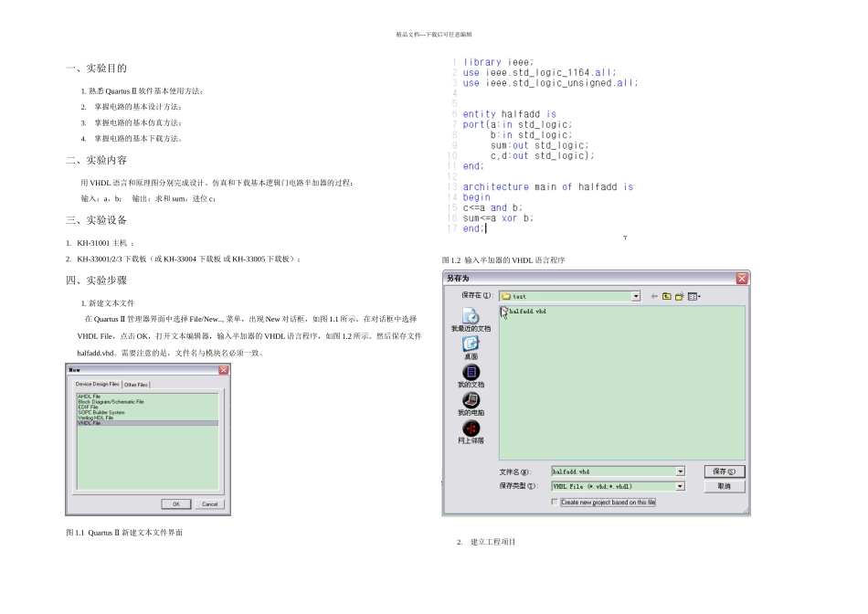Go up one folder level icon
Viewport: 868px width, 614px height.
(x=666, y=296)
